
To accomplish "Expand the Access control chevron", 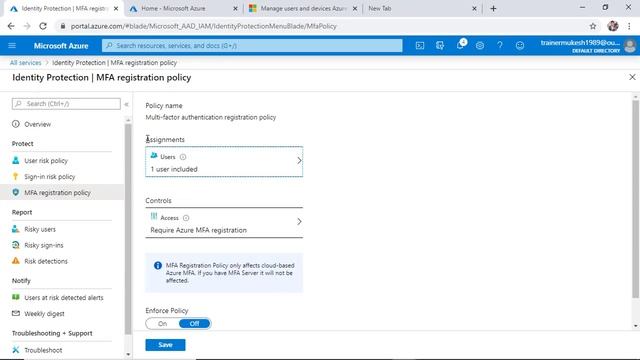I will pos(299,222).
